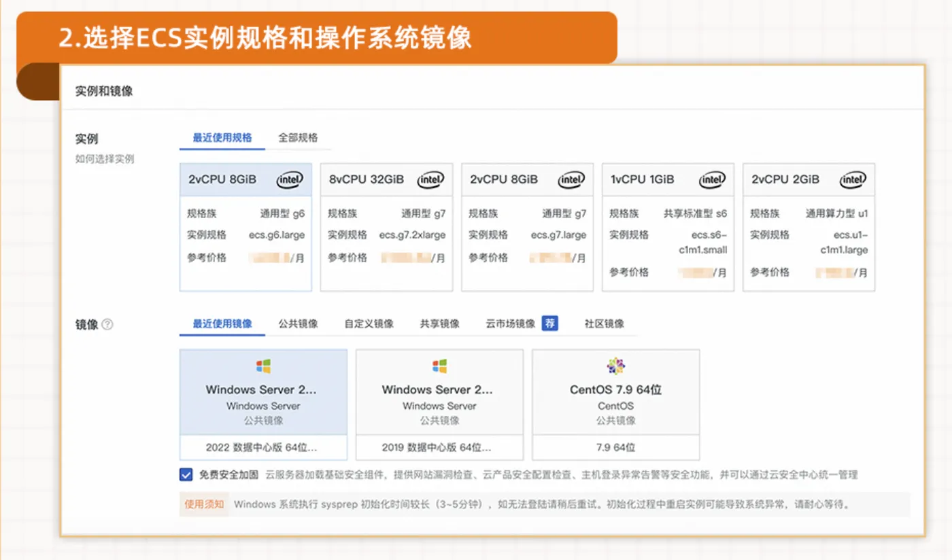The height and width of the screenshot is (560, 952).
Task: Click the 荐 badge beside 云市场镜像
Action: pos(549,323)
